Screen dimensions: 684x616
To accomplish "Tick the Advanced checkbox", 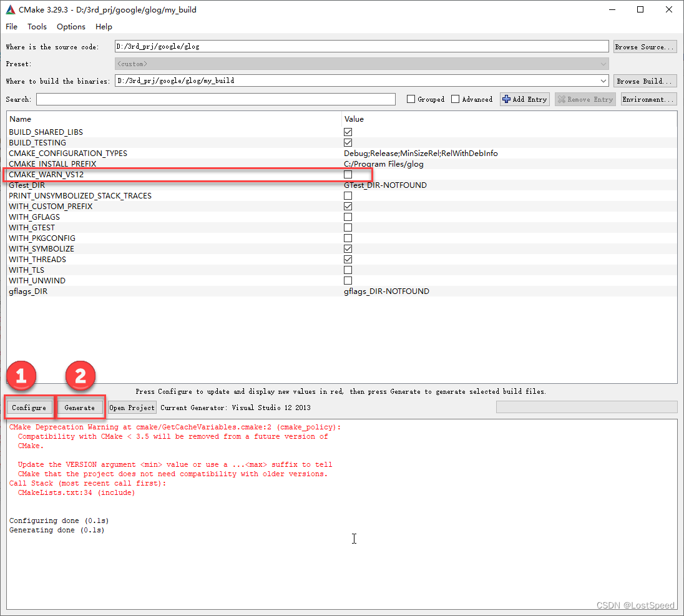I will pos(455,99).
